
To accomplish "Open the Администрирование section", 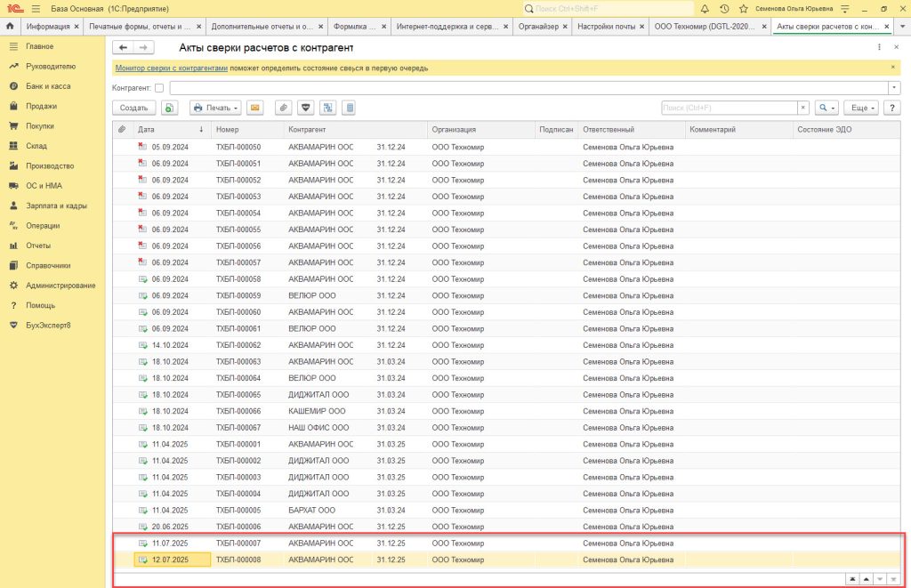I will (x=60, y=286).
